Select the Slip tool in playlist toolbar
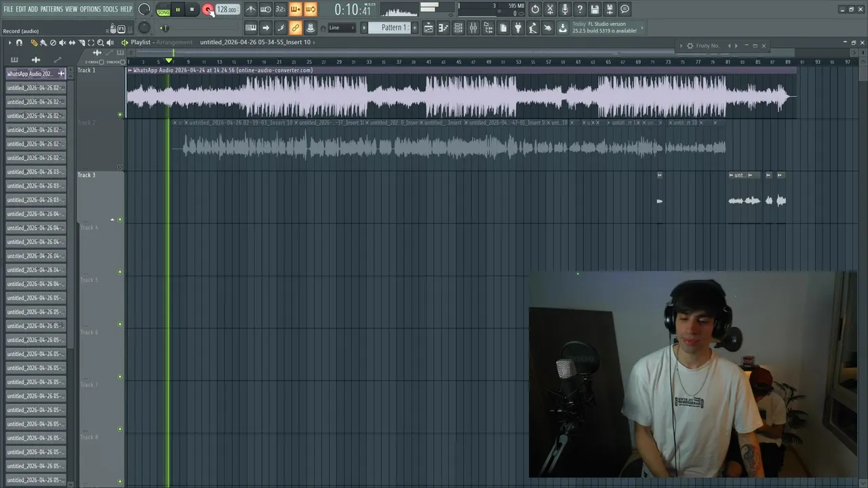 click(x=72, y=42)
